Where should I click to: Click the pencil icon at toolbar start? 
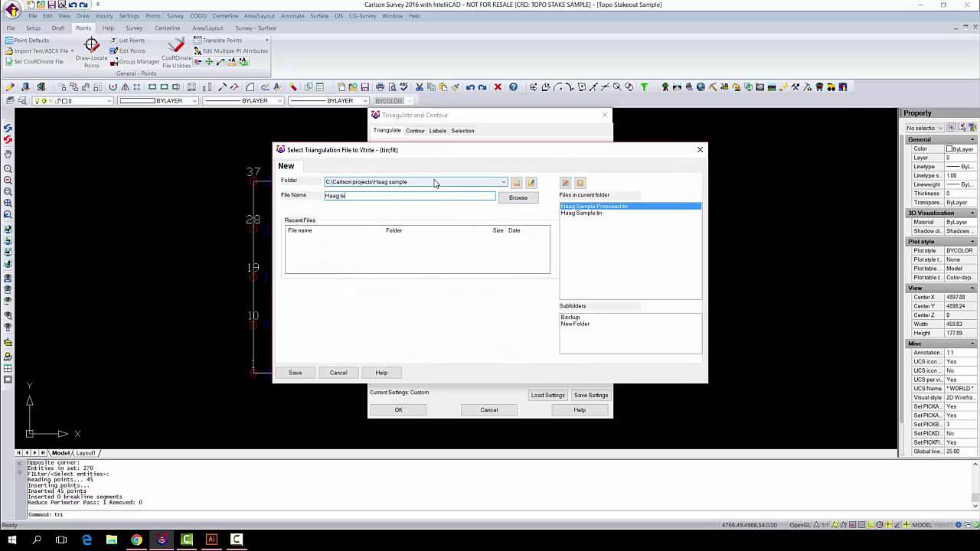pos(10,87)
